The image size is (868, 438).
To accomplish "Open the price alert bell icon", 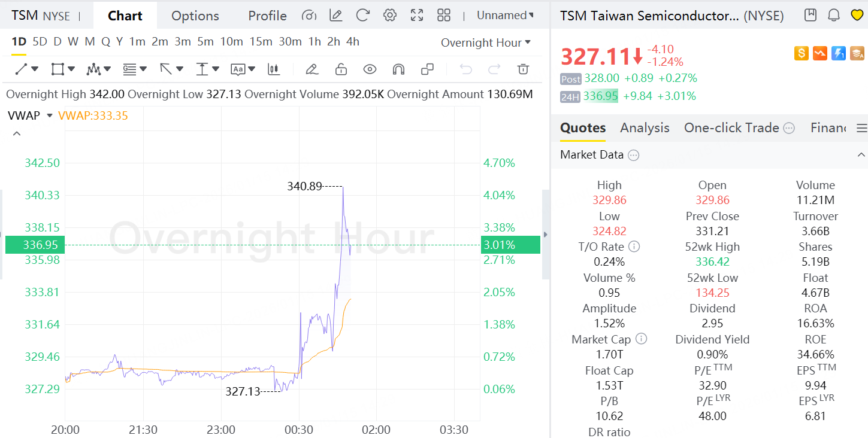I will [833, 16].
